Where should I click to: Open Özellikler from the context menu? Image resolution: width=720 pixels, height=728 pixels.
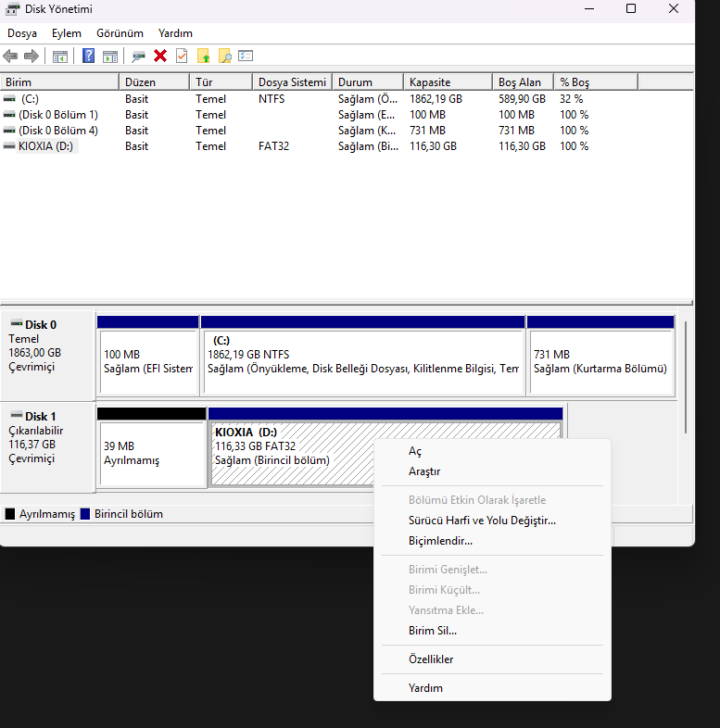(x=492, y=659)
